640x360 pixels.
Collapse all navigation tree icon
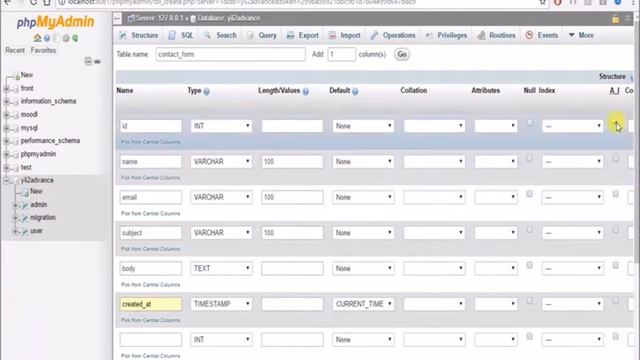point(88,61)
